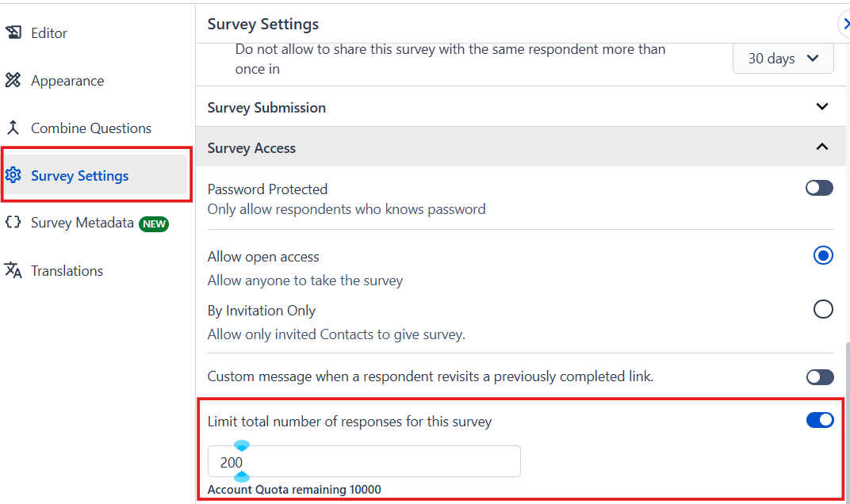The image size is (850, 504).
Task: Click the NEW badge beside Survey Metadata
Action: [x=154, y=223]
